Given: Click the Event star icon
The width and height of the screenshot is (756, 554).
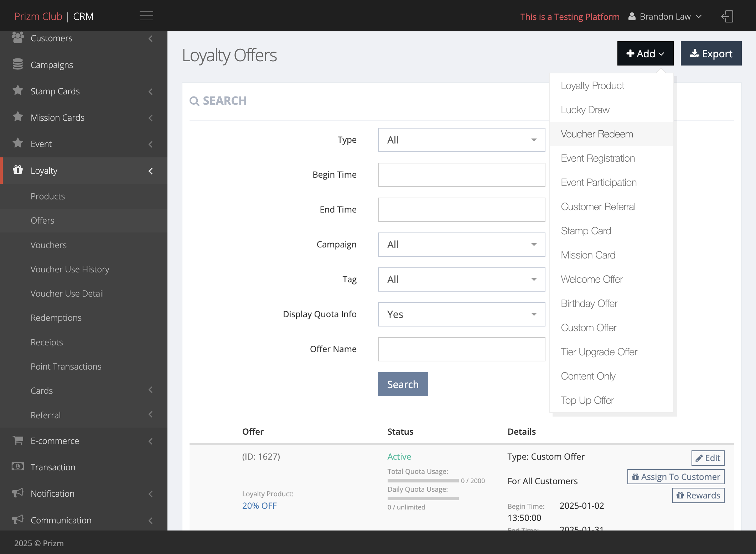Looking at the screenshot, I should point(18,143).
